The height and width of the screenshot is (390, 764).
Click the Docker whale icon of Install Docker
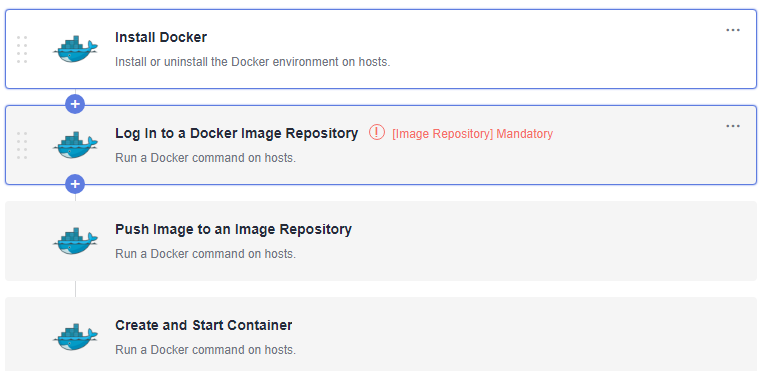pos(76,49)
